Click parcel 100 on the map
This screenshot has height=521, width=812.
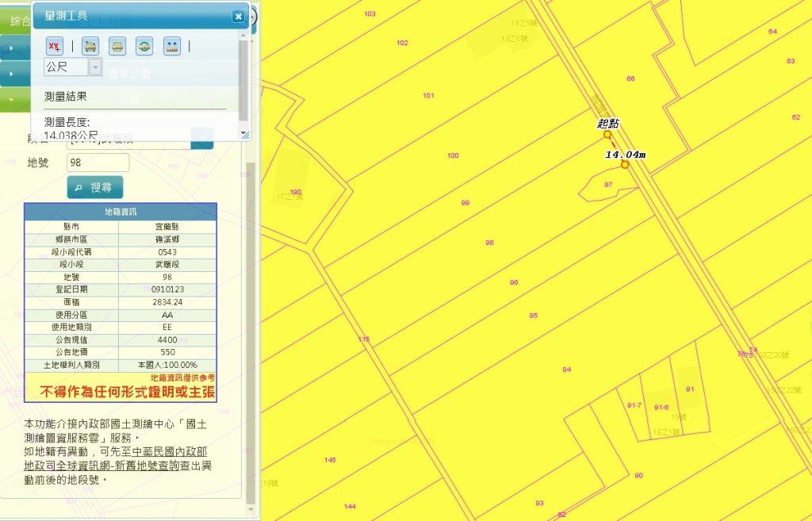[x=453, y=155]
